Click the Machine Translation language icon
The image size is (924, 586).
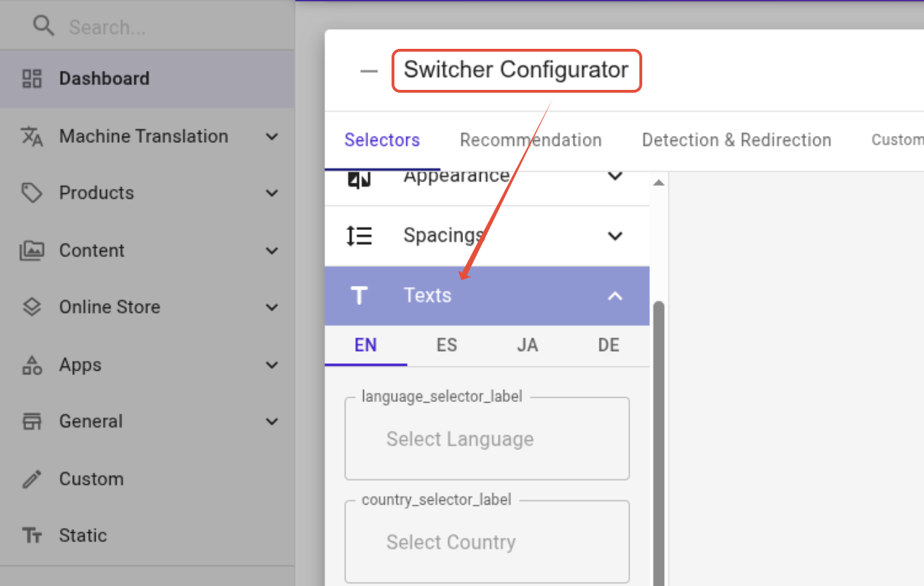(32, 136)
